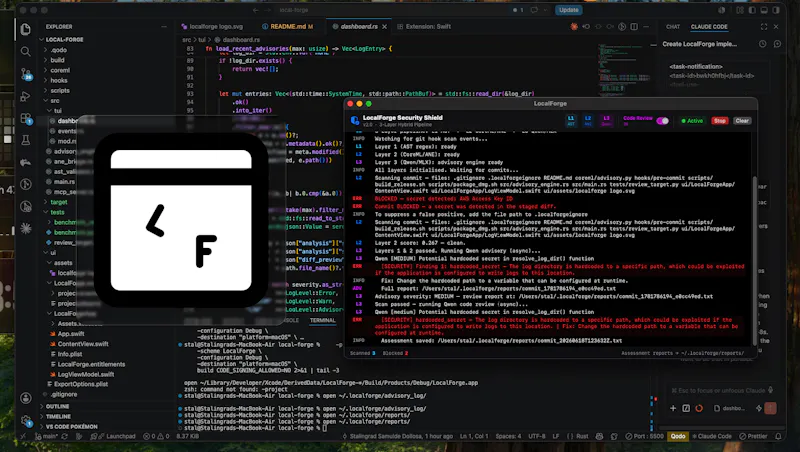Switch to localforge logo.svg tab
Image resolution: width=800 pixels, height=452 pixels.
[x=215, y=27]
